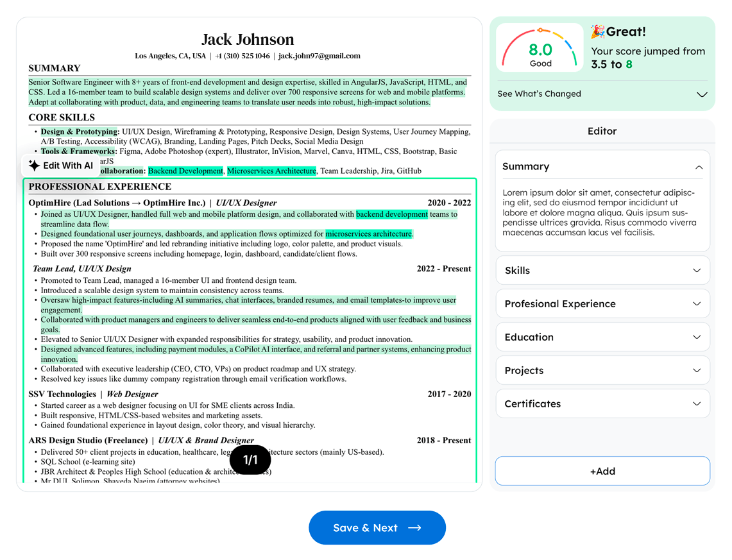732x560 pixels.
Task: Expand the Skills section chevron
Action: pos(697,271)
